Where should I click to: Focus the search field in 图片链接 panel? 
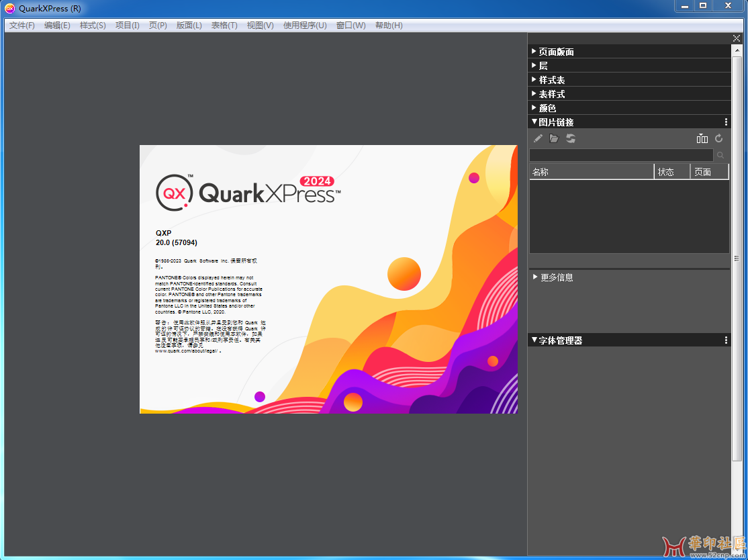[x=621, y=155]
